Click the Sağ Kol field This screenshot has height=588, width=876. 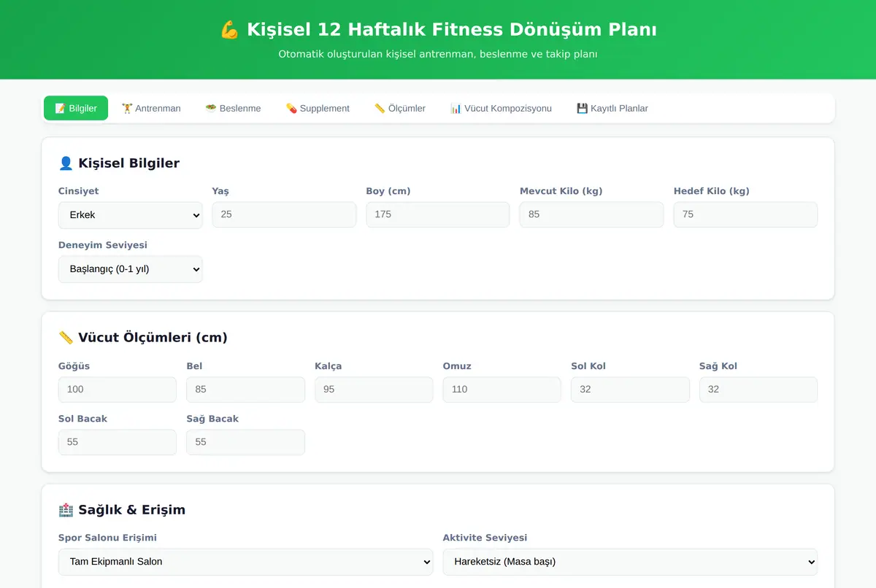click(x=758, y=390)
